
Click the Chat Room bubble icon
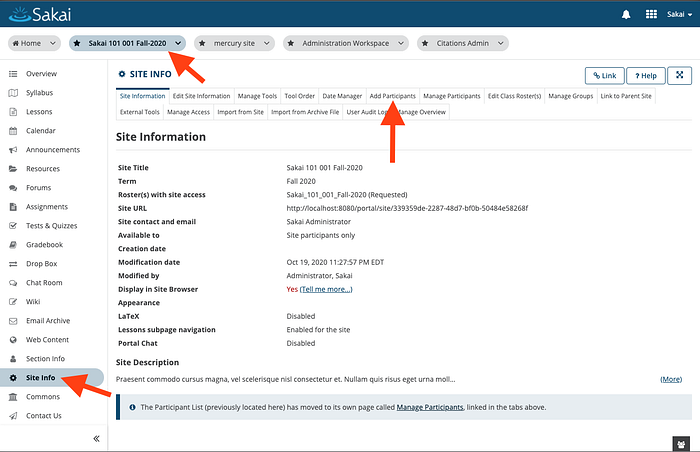13,283
